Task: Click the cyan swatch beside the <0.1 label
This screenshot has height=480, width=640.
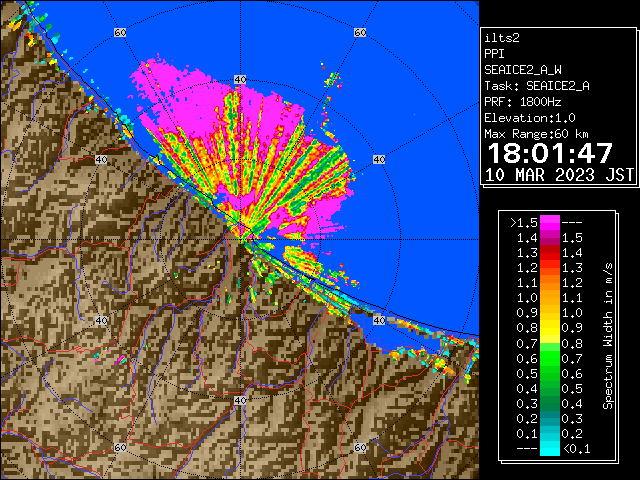Action: coord(550,449)
